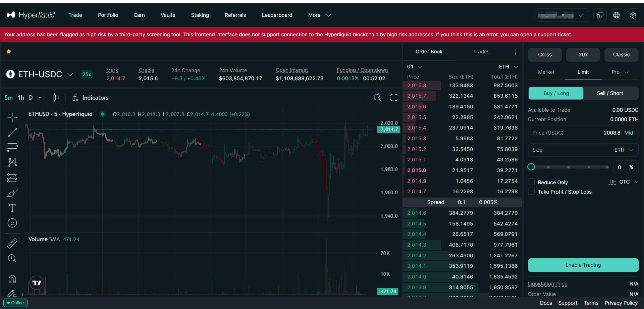
Task: Toggle the green market status indicator
Action: (103, 114)
